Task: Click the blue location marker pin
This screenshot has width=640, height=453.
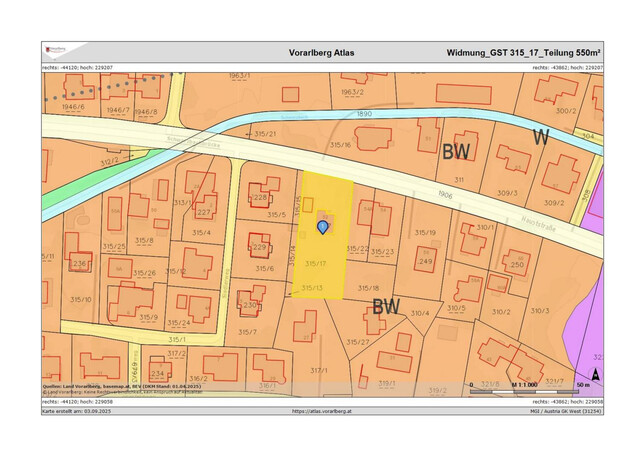Action: 323,227
